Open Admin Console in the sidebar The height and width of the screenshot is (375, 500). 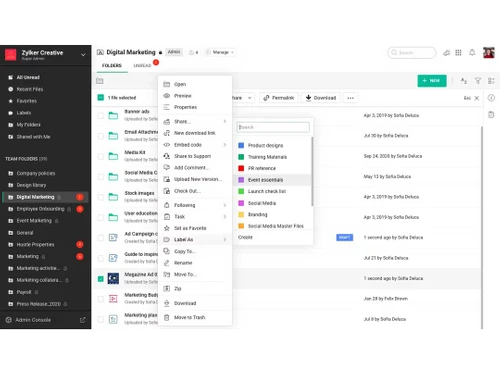pyautogui.click(x=33, y=320)
